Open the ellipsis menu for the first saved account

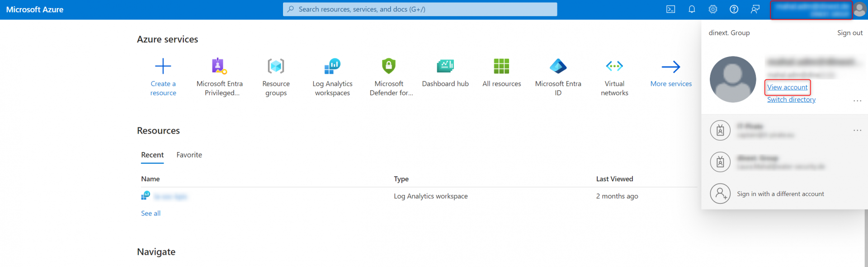(x=857, y=130)
